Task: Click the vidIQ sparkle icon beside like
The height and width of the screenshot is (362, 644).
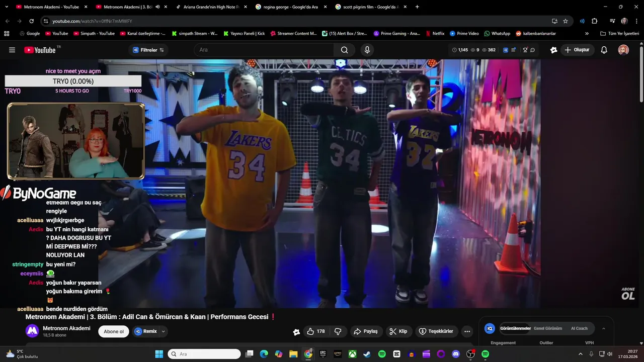Action: tap(297, 331)
